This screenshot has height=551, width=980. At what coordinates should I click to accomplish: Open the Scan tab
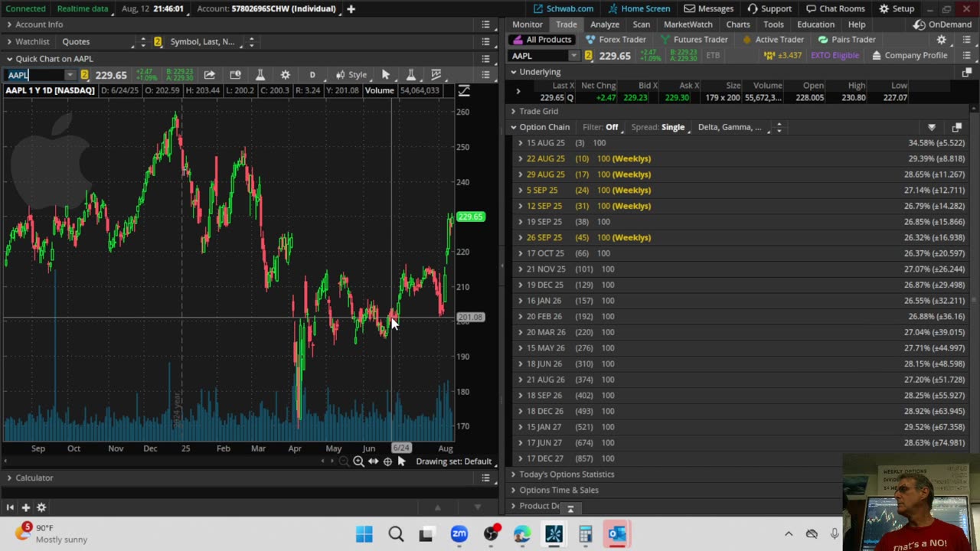click(x=642, y=24)
